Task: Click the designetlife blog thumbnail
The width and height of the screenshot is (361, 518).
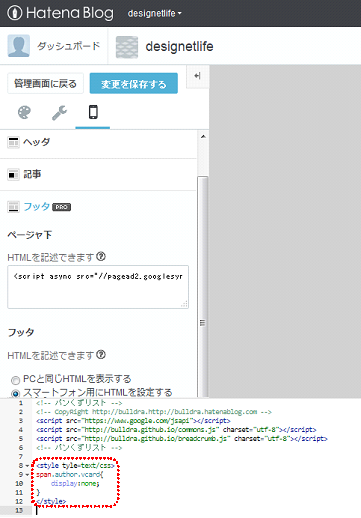Action: point(127,47)
